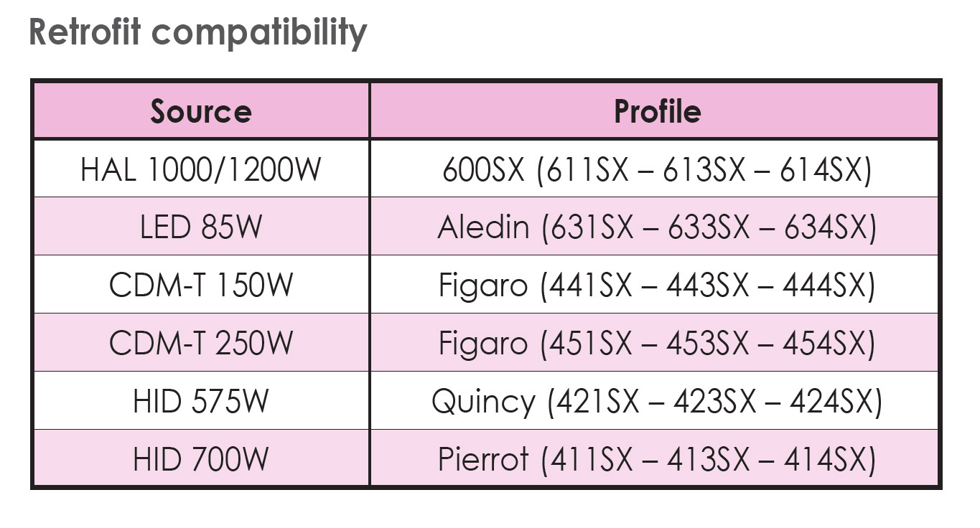Click the HID 575W source cell
The width and height of the screenshot is (980, 528).
201,401
